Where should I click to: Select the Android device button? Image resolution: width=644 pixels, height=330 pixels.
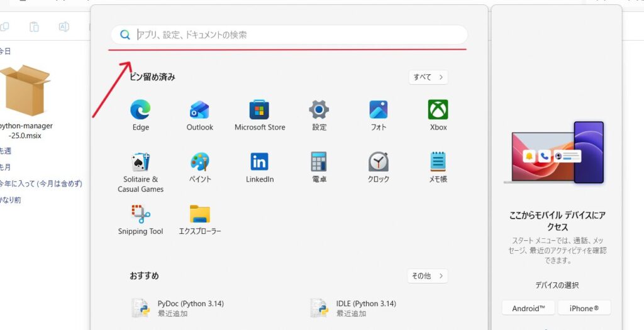[x=528, y=308]
